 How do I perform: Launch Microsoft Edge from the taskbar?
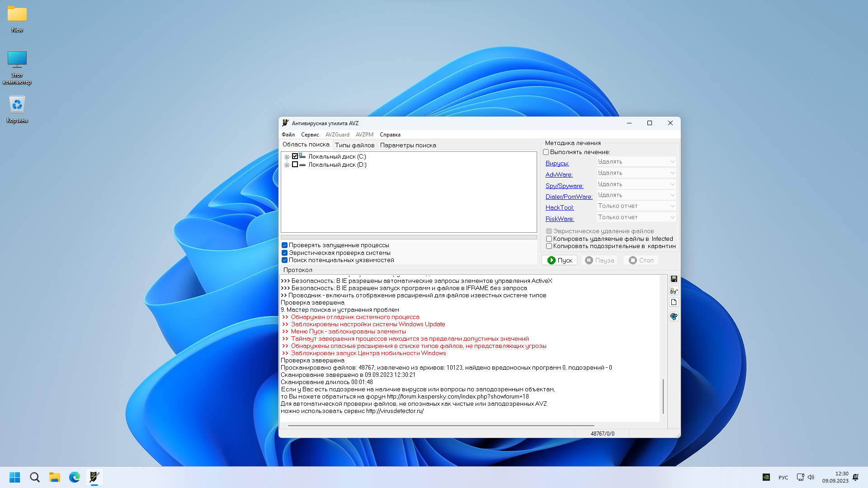click(x=74, y=477)
